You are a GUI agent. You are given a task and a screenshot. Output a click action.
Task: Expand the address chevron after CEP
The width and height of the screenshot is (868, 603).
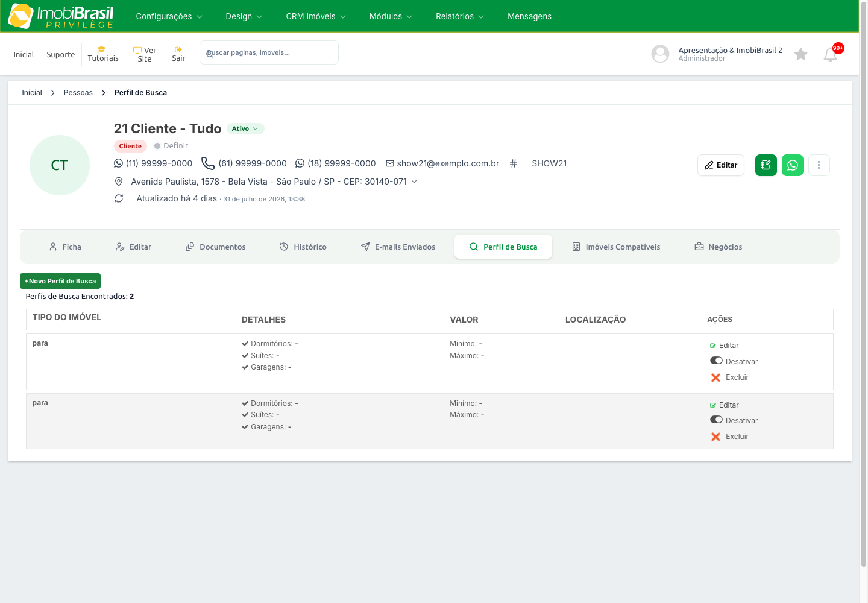tap(414, 182)
